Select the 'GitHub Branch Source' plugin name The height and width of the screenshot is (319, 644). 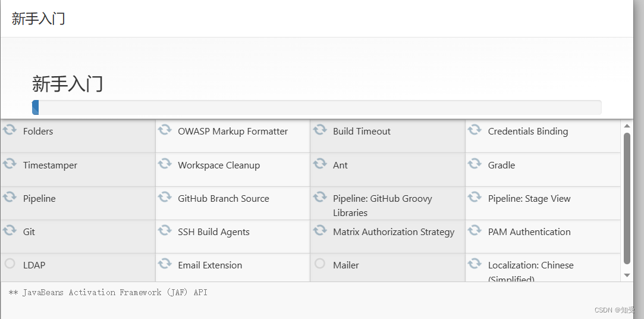coord(224,199)
